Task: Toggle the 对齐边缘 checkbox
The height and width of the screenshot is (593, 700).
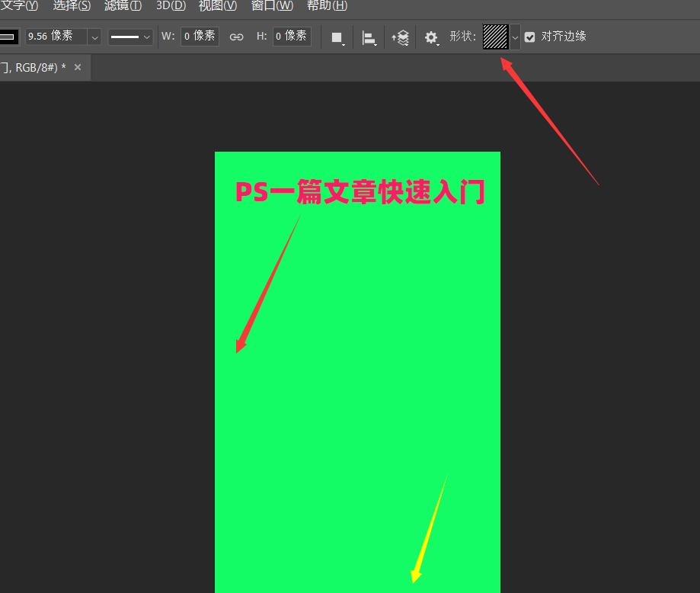Action: point(529,37)
